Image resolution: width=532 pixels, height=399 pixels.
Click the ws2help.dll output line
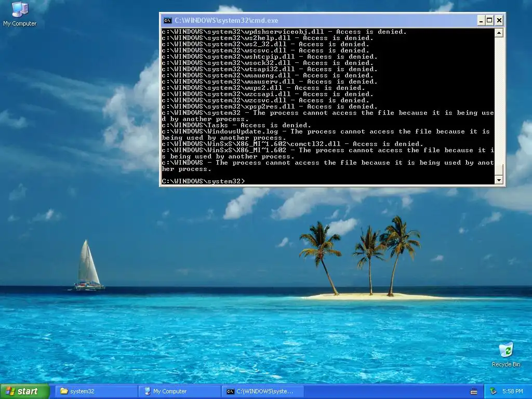point(268,38)
